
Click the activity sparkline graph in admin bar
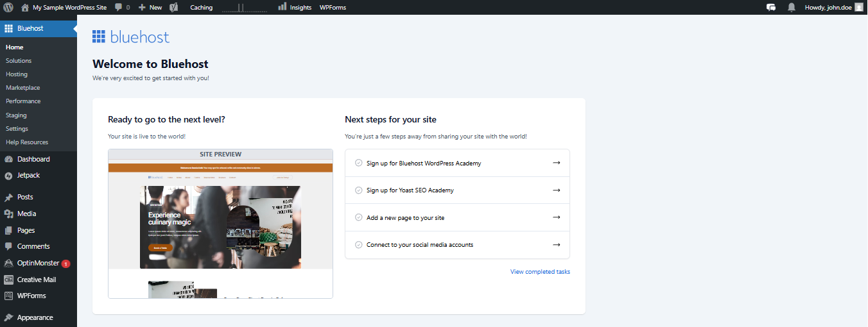245,8
